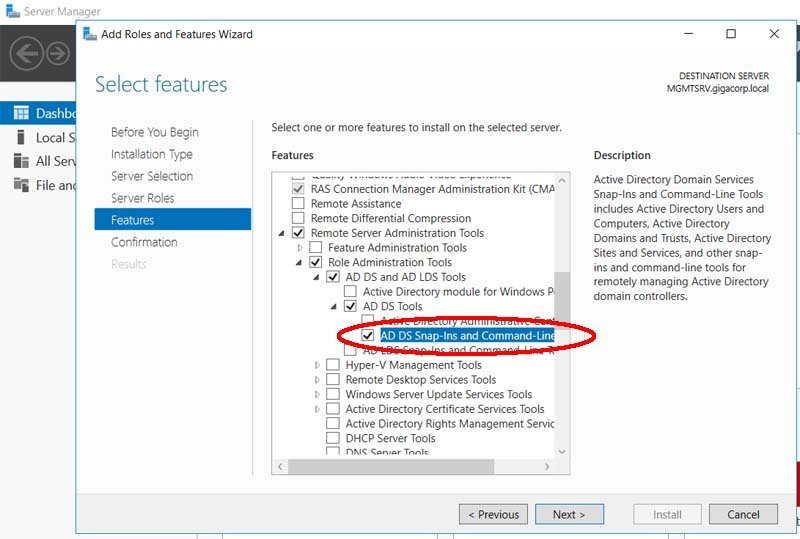
Task: Click the Dashboard icon in Server Manager sidebar
Action: [x=21, y=113]
